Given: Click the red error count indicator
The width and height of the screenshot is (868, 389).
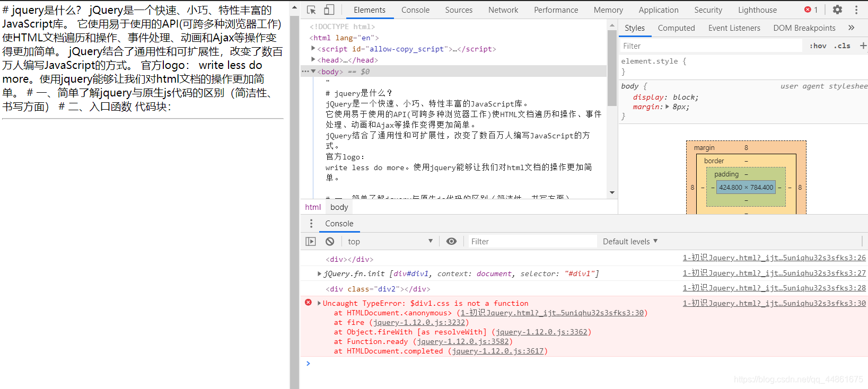Looking at the screenshot, I should 811,10.
